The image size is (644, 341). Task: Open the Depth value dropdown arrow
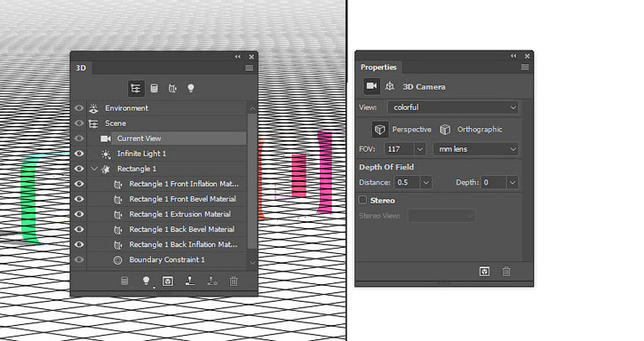[513, 182]
